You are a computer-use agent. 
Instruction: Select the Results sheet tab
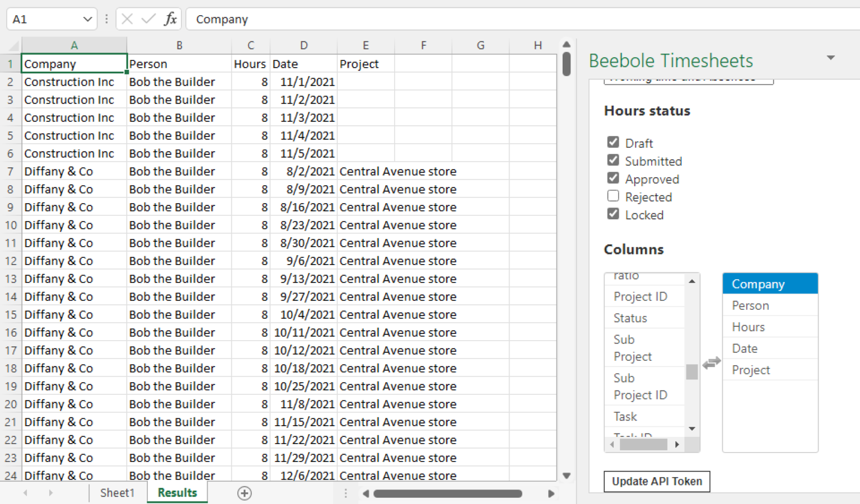pyautogui.click(x=177, y=493)
